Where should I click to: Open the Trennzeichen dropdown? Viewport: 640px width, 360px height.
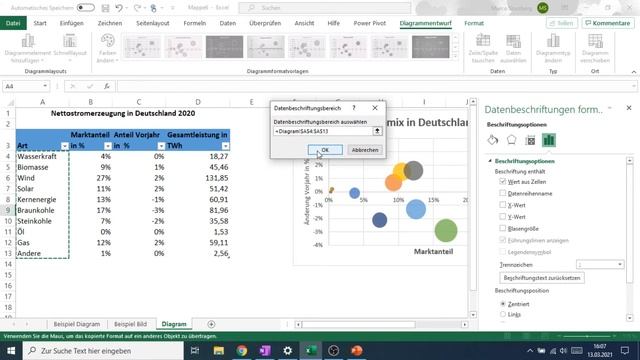(620, 264)
